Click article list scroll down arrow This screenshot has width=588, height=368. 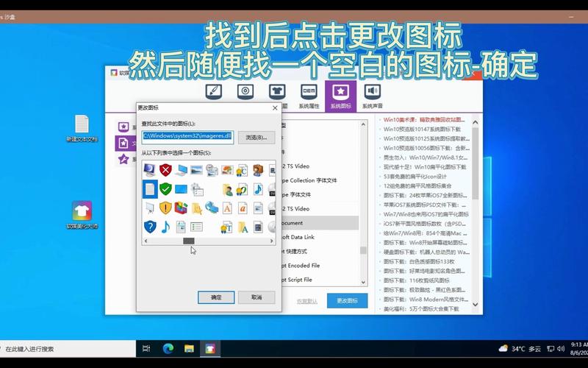tap(475, 305)
